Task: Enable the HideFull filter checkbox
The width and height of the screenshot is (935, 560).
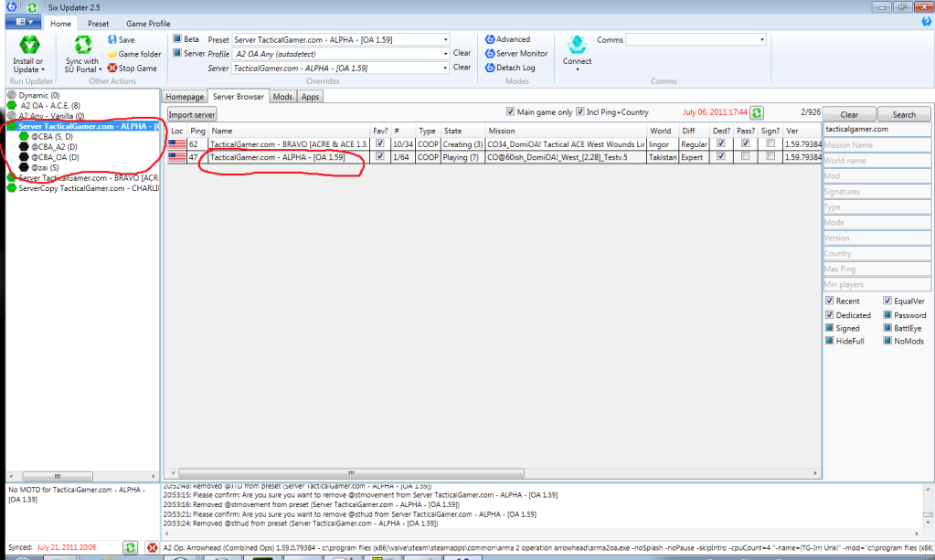Action: pos(830,341)
